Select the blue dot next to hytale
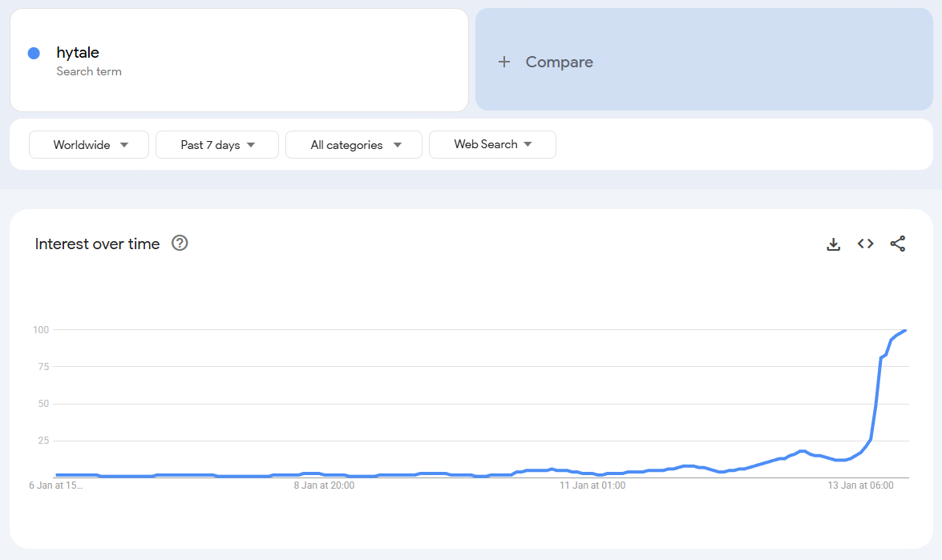 (x=31, y=53)
